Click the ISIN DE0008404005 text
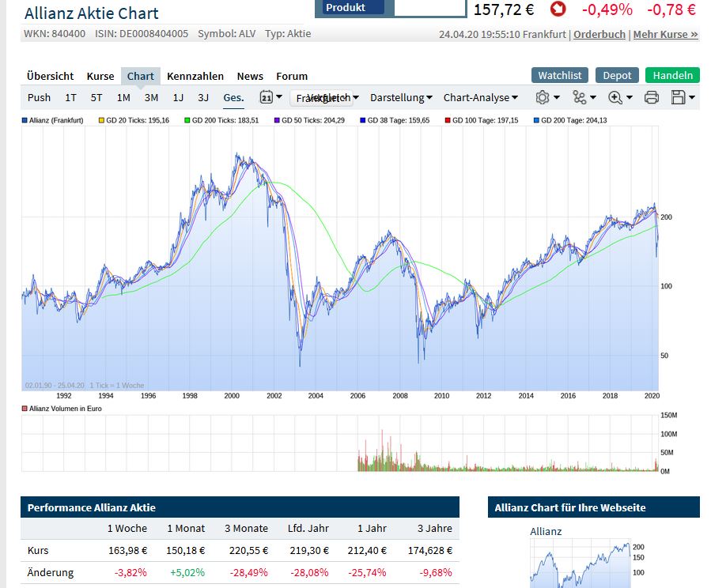711x588 pixels. [142, 33]
